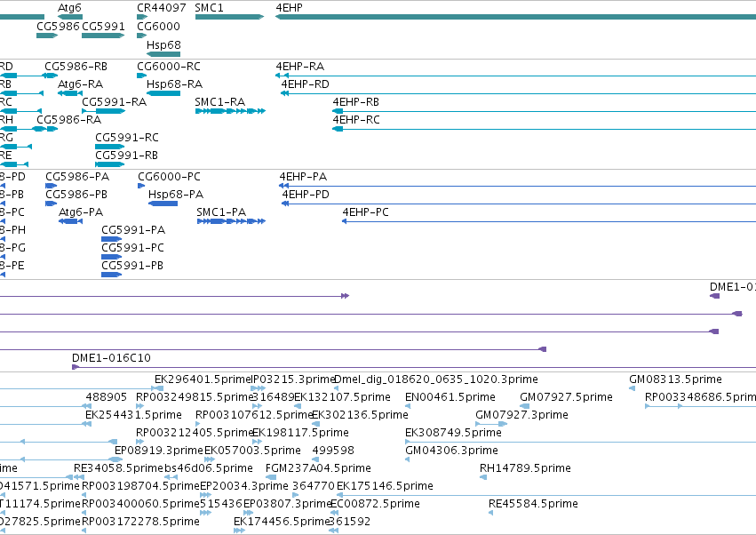Click EST EK198117.5prime

tap(300, 433)
